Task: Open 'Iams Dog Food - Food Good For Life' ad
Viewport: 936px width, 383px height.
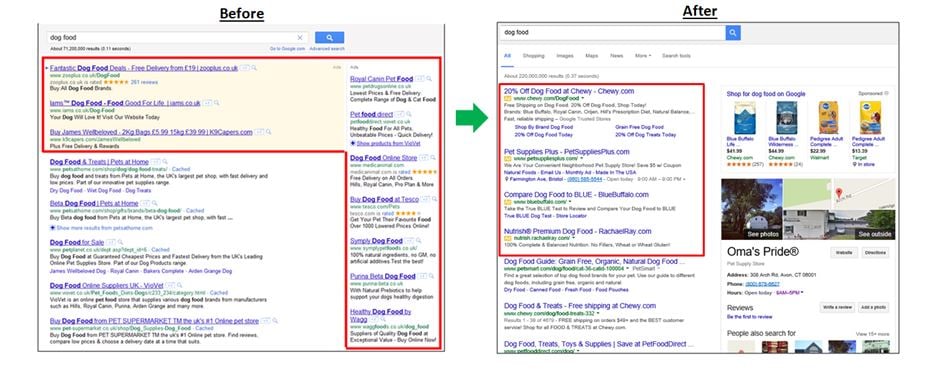Action: [x=125, y=103]
